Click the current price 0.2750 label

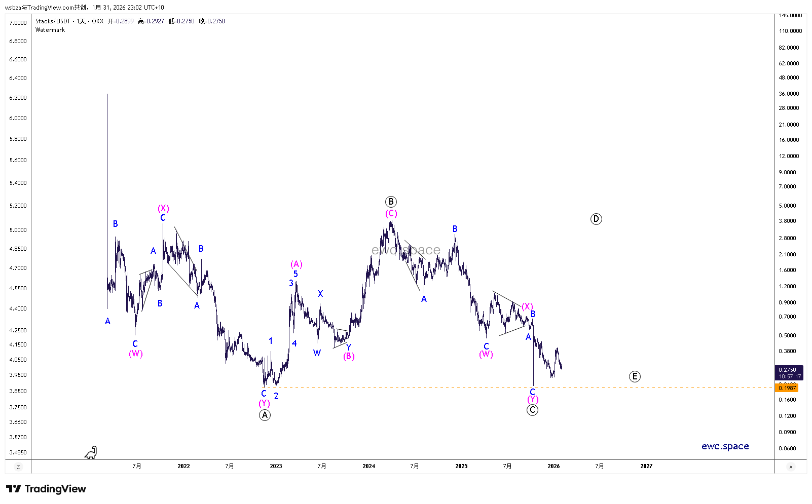(787, 370)
